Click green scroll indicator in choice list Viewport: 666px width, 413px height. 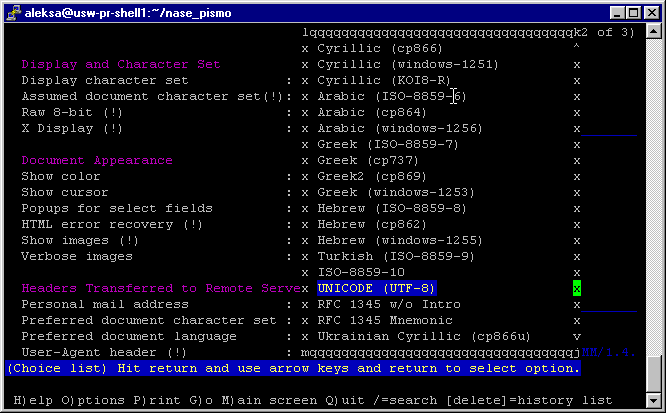[577, 288]
